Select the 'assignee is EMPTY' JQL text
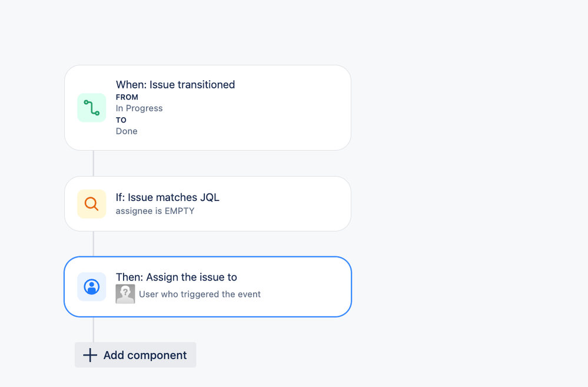 tap(155, 211)
